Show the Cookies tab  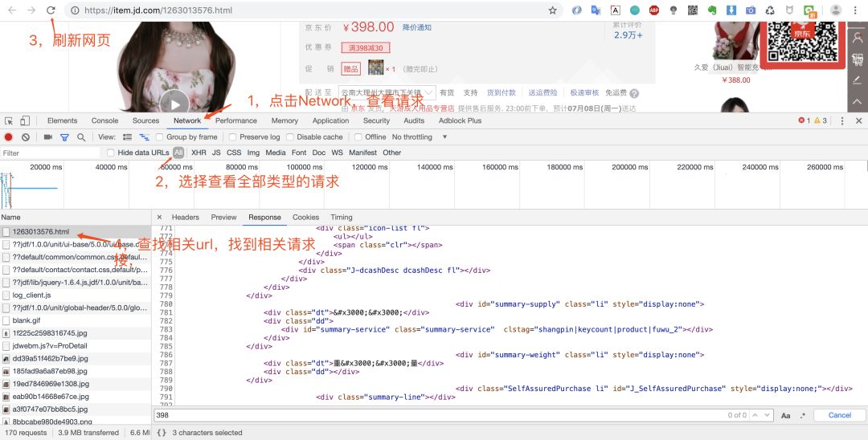point(305,218)
